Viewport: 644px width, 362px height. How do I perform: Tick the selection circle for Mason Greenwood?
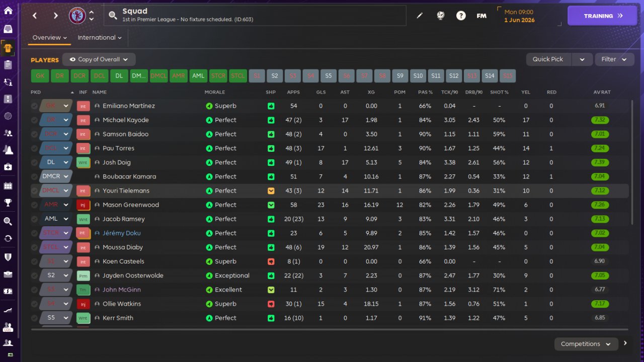(34, 205)
